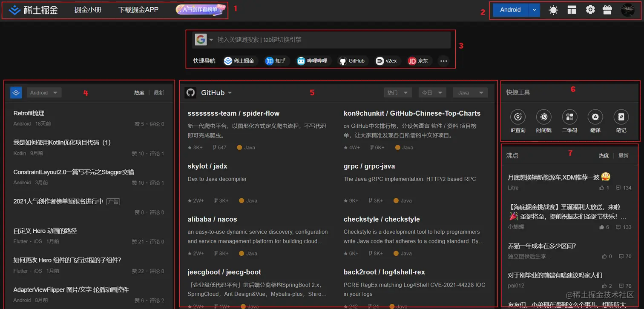Click the 快捷工具 panel title

pyautogui.click(x=518, y=92)
